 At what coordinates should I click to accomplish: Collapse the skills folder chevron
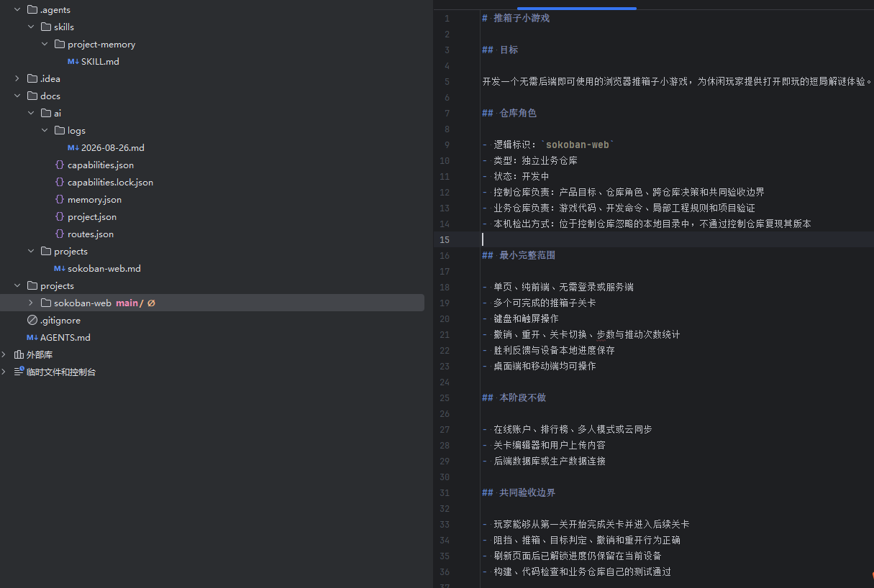pyautogui.click(x=31, y=27)
